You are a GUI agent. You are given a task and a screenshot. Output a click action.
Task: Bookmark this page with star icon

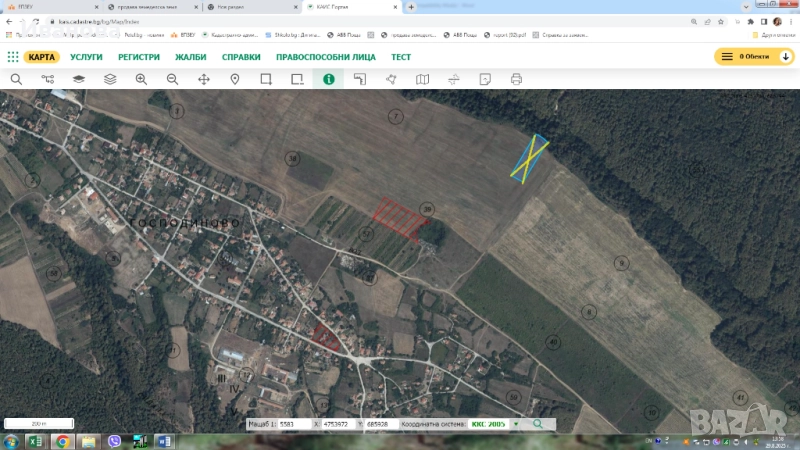pyautogui.click(x=721, y=22)
